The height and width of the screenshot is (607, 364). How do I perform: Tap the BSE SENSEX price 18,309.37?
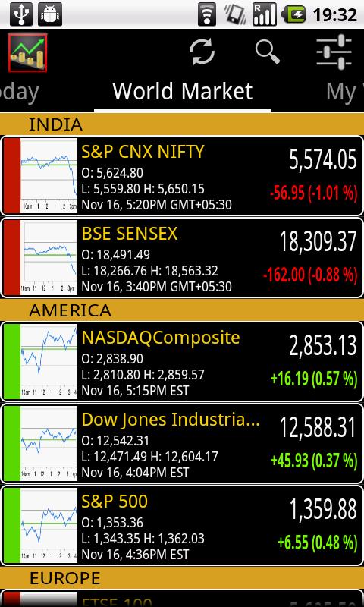[318, 241]
